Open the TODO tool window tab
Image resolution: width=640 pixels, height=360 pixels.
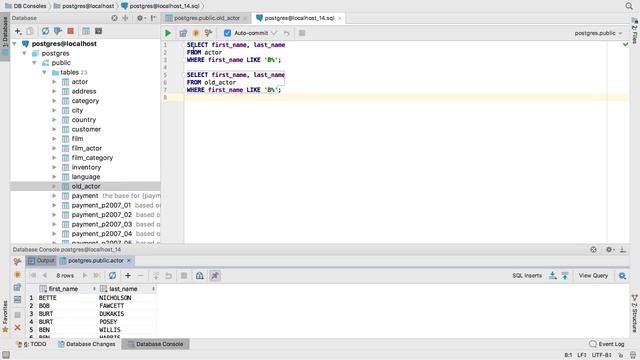pyautogui.click(x=31, y=344)
